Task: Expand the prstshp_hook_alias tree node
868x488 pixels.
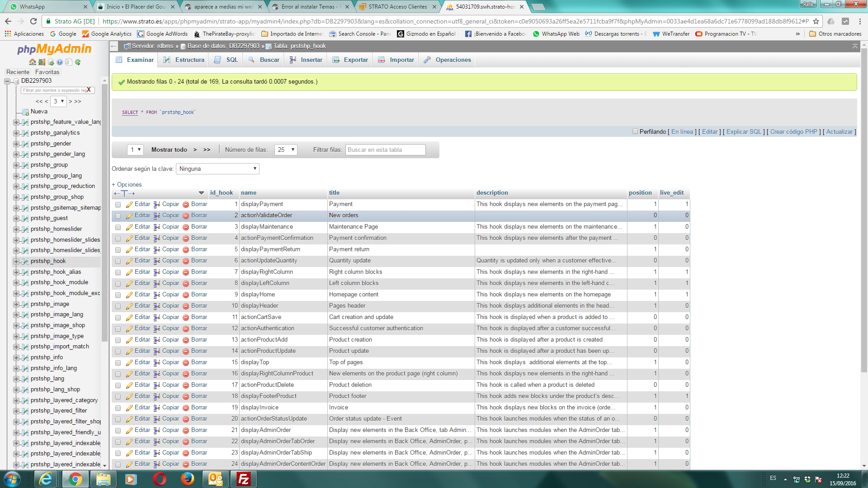Action: coord(16,272)
